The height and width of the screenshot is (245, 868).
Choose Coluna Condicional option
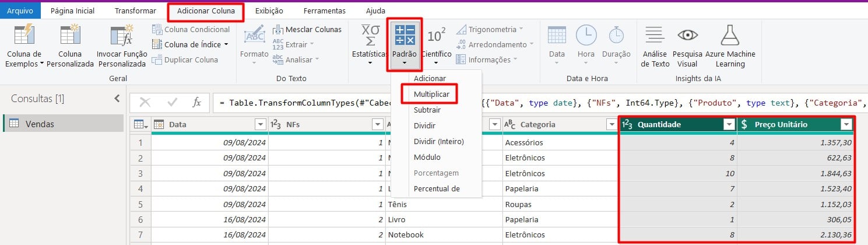(x=191, y=29)
